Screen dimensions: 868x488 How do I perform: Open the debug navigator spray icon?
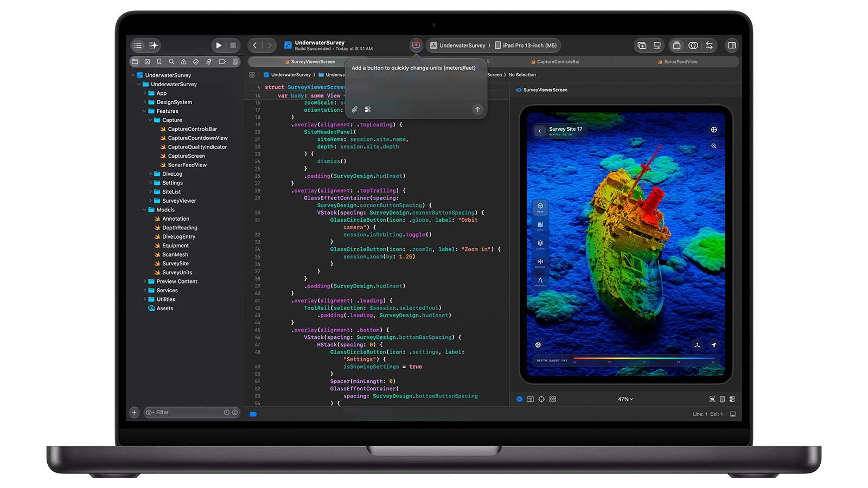pos(209,62)
